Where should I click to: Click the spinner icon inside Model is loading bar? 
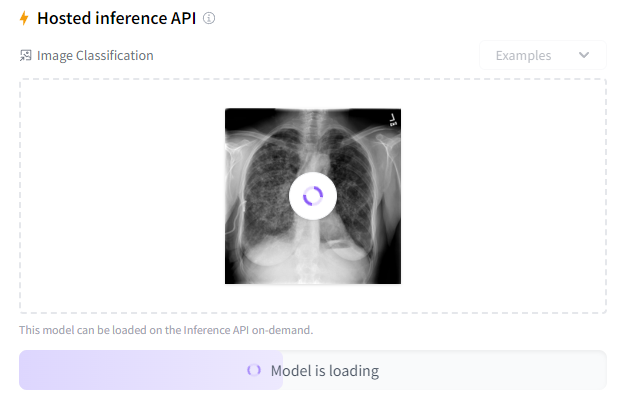click(x=254, y=371)
